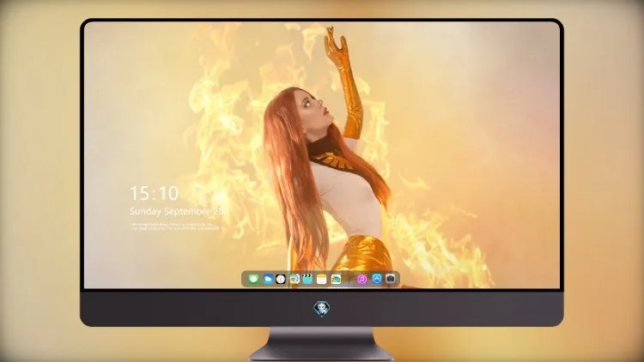Launch the Weather app from the dock

point(267,279)
